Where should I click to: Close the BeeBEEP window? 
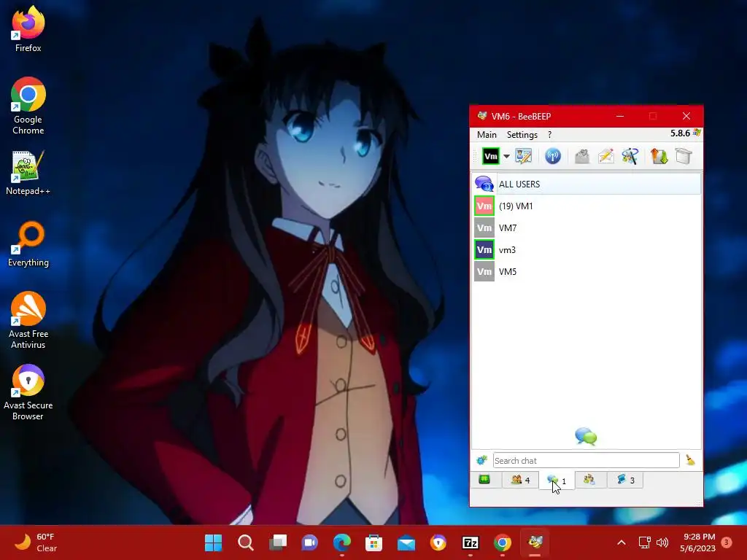[x=686, y=116]
